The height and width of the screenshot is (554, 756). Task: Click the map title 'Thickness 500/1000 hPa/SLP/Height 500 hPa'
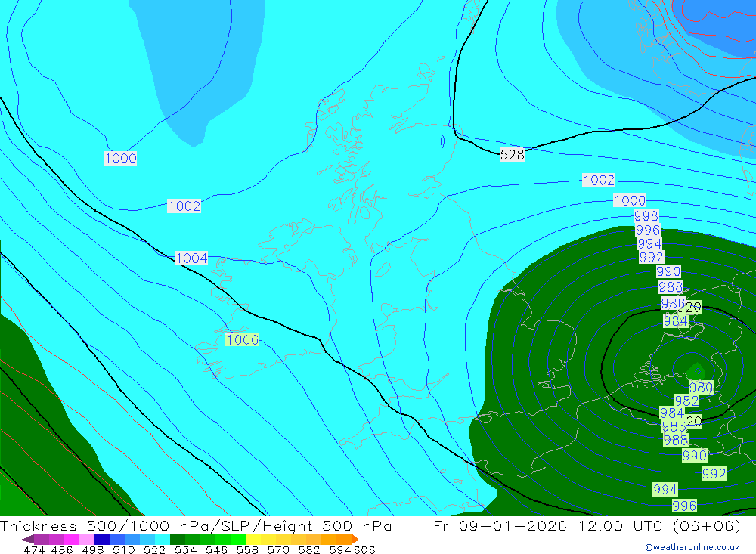point(196,525)
